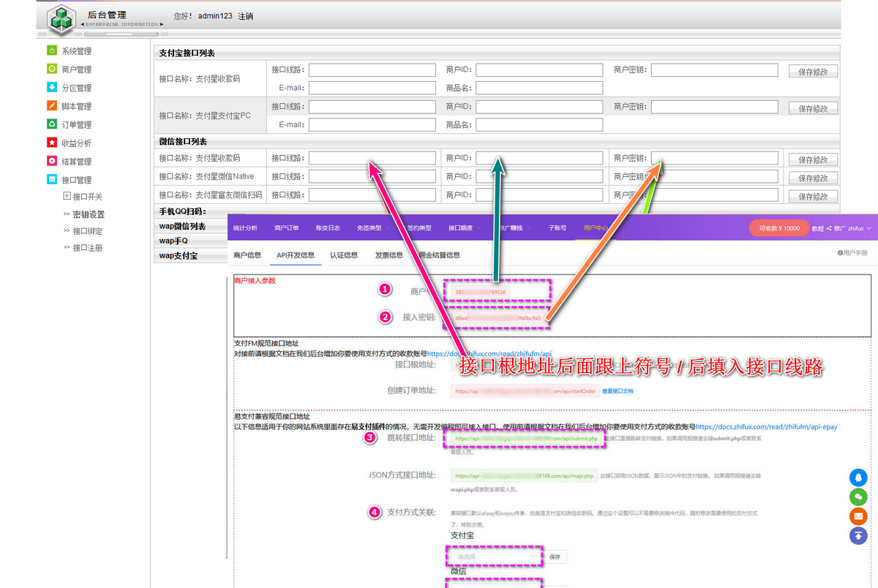The width and height of the screenshot is (878, 588).
Task: Click the orange 脚本管理 pencil icon
Action: coord(52,106)
